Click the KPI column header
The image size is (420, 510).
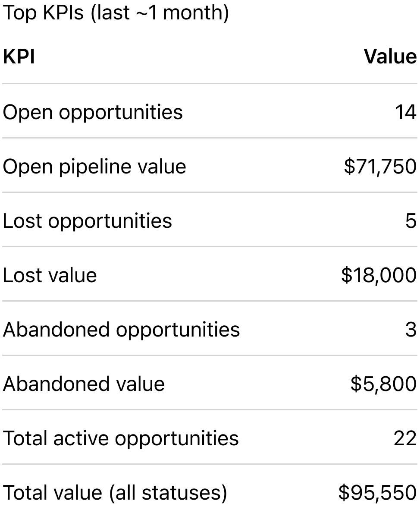coord(19,57)
